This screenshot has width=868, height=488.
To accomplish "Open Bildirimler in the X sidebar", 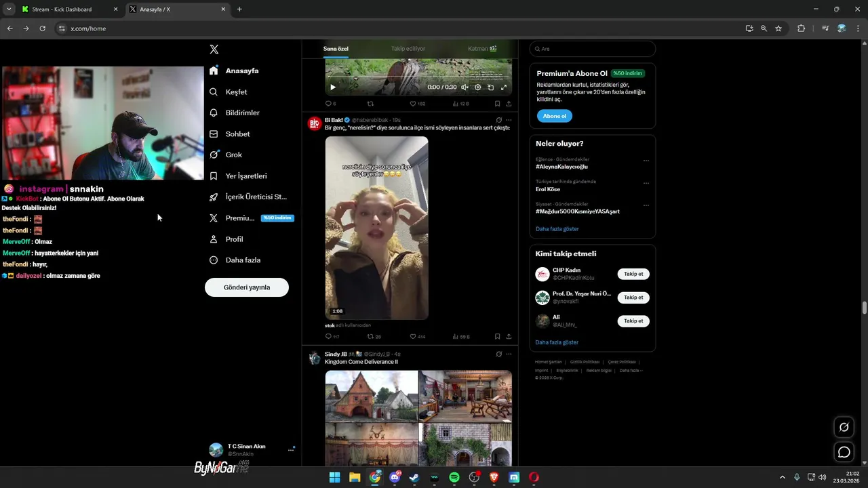I will point(235,113).
